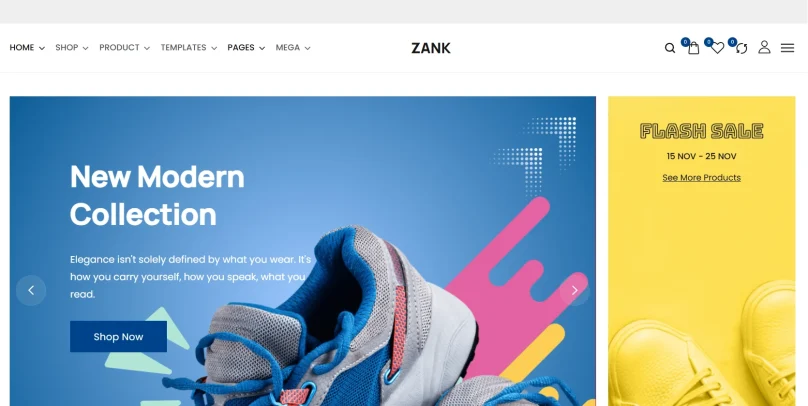Click the Shop Now button

pos(119,336)
